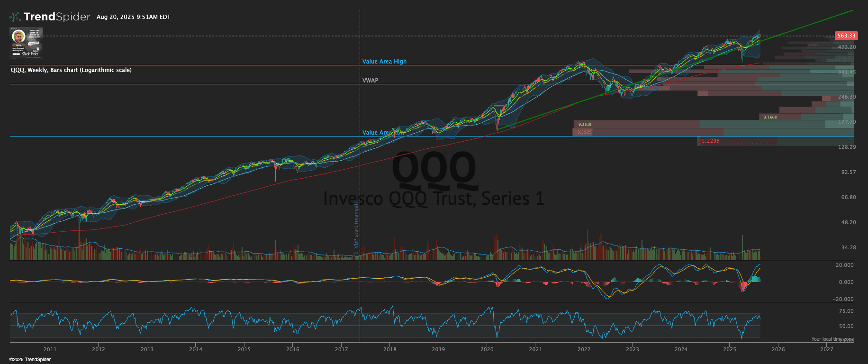Click the 341.45 price axis label
The image size is (868, 364).
click(847, 72)
